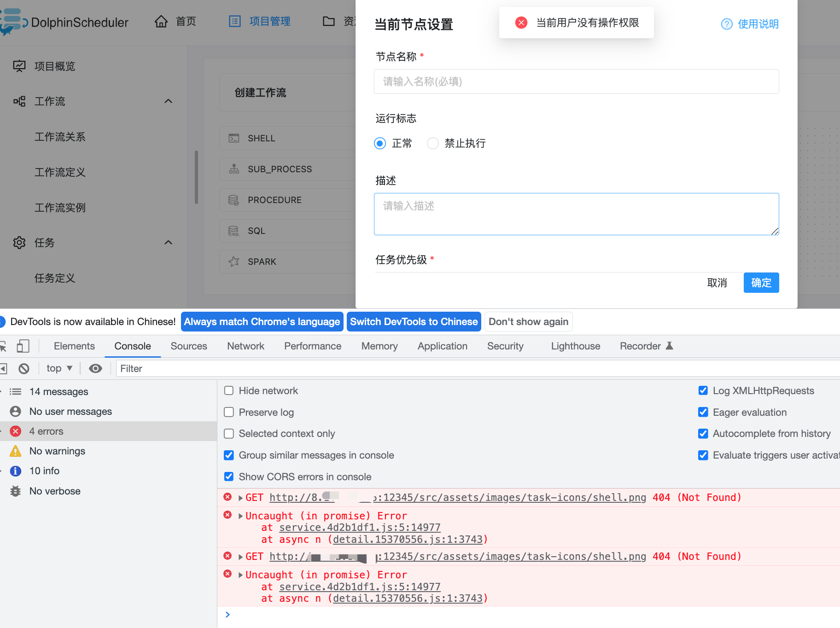The height and width of the screenshot is (628, 840).
Task: Enable the Preserve log checkbox
Action: pyautogui.click(x=229, y=412)
